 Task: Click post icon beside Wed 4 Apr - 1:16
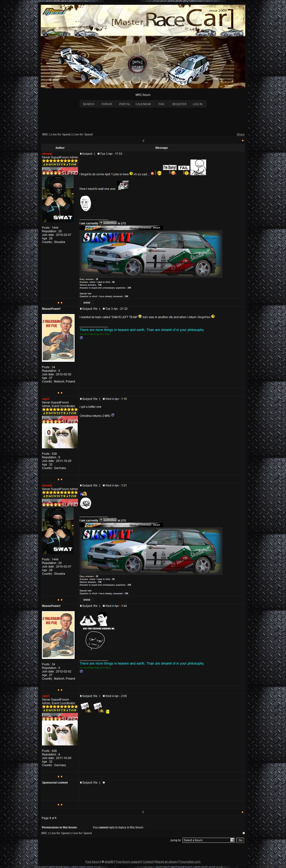point(81,399)
